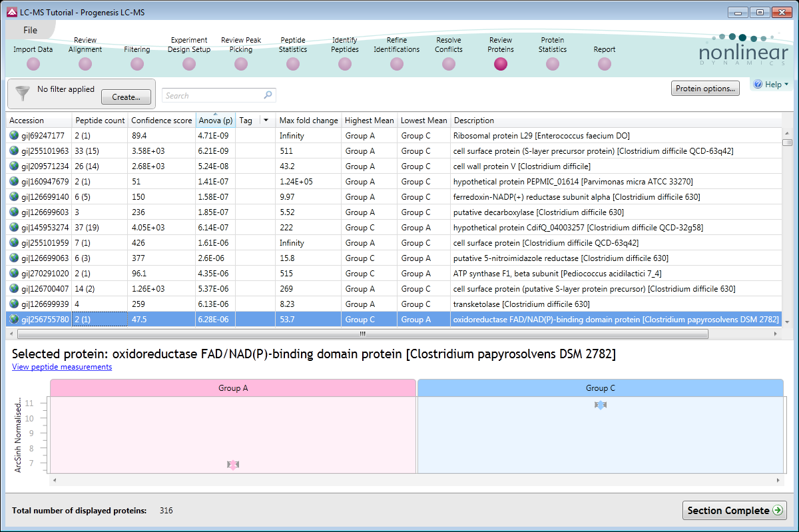The height and width of the screenshot is (532, 799).
Task: Click globe icon for gi|69247177 row
Action: [x=14, y=136]
